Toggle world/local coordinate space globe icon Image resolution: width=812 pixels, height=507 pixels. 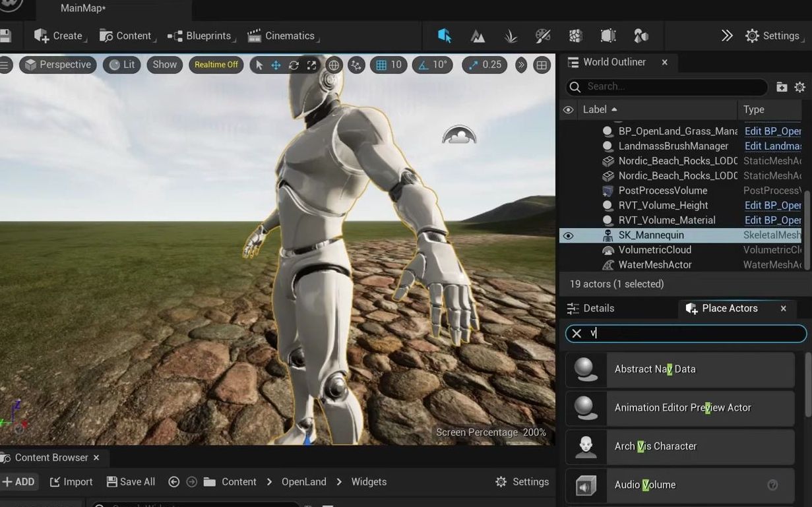point(334,65)
